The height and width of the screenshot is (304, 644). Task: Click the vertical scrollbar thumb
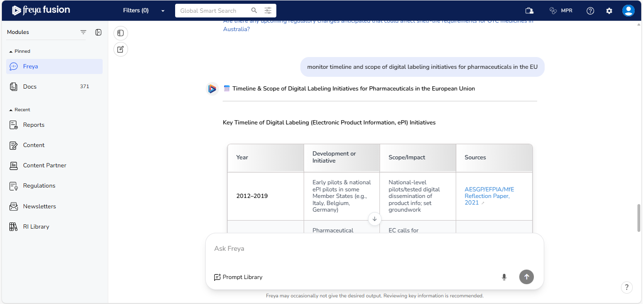pos(638,218)
